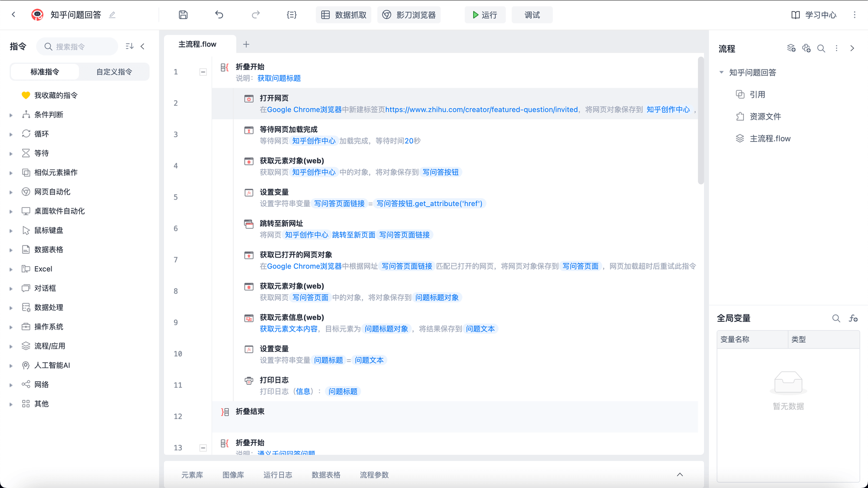Expand the 条件判断 category

[x=11, y=115]
